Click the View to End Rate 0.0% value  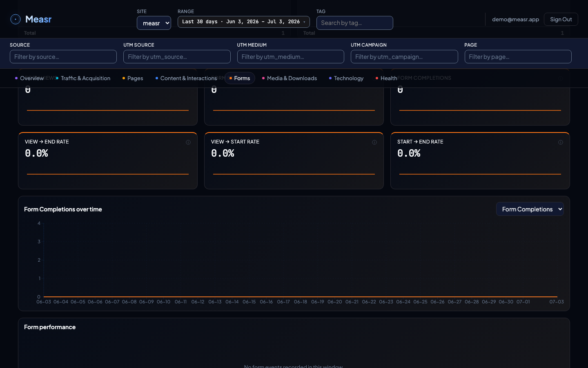click(36, 153)
